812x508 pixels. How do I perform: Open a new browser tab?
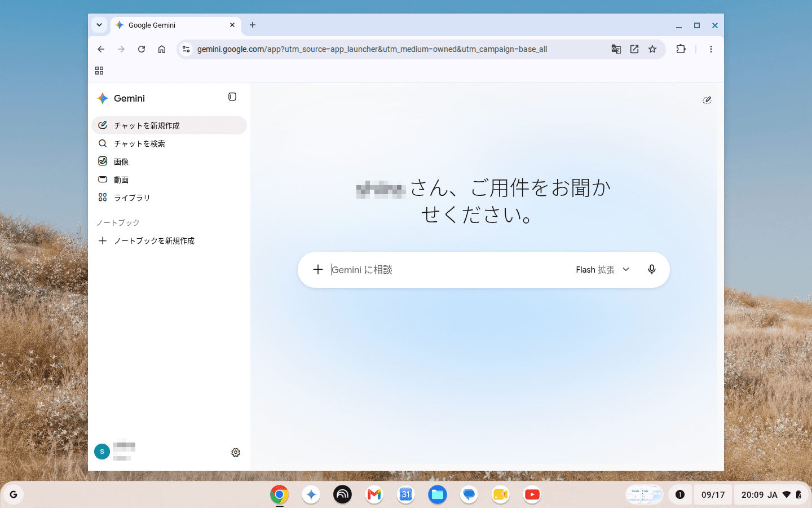click(x=253, y=25)
